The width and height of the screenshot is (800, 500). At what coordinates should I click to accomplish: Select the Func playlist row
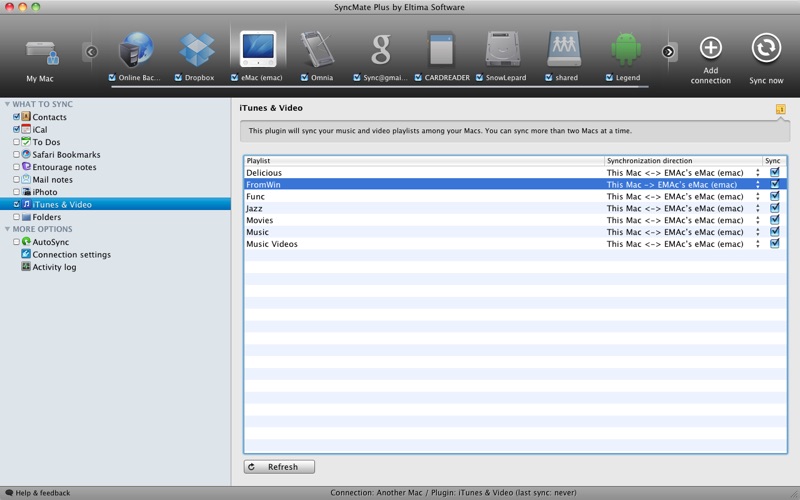515,196
